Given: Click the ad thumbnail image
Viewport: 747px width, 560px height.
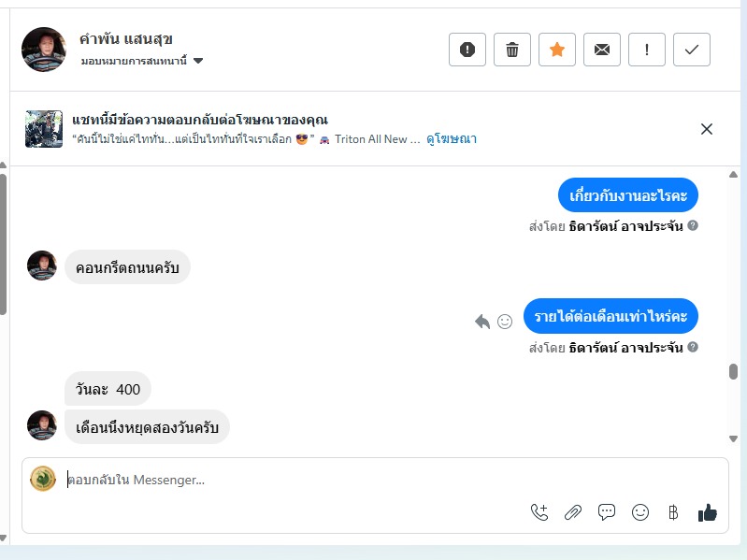Looking at the screenshot, I should tap(44, 129).
